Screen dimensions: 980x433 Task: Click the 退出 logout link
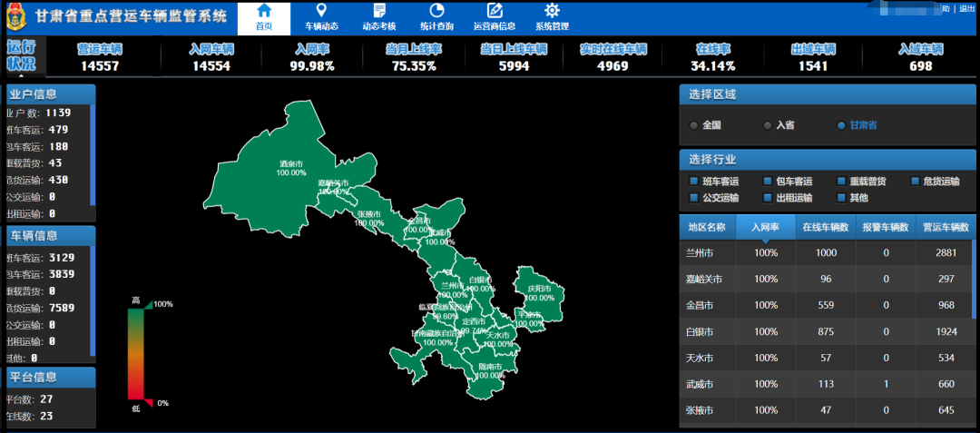point(966,8)
